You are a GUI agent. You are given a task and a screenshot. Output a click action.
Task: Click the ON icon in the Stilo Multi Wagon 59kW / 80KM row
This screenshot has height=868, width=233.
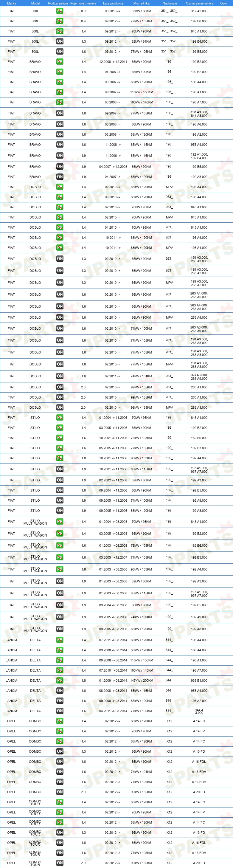(60, 581)
